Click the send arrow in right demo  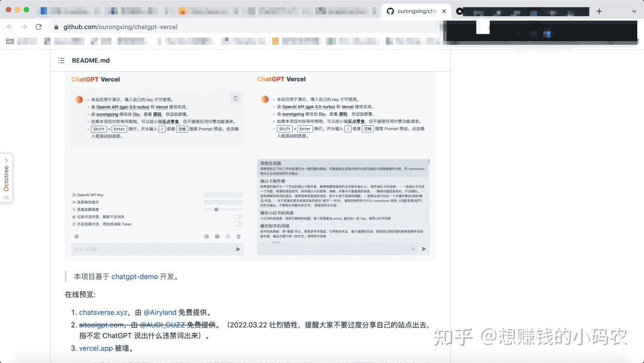click(424, 249)
